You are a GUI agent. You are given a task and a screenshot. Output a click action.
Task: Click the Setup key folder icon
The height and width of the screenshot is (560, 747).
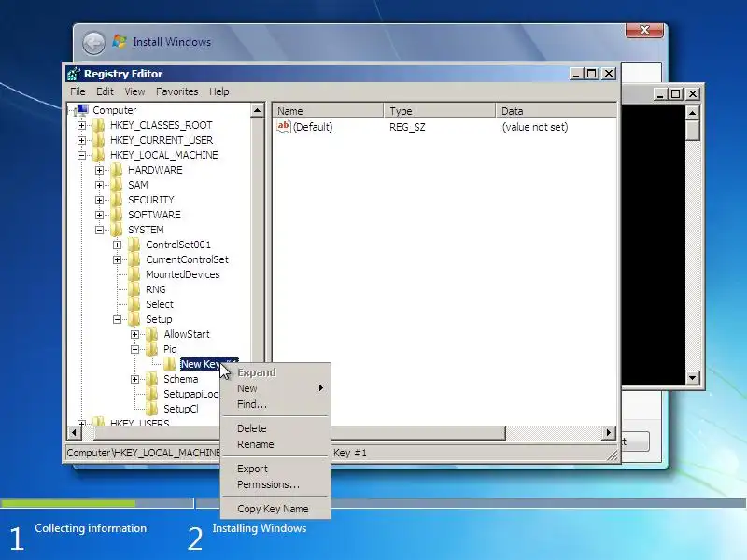click(134, 319)
